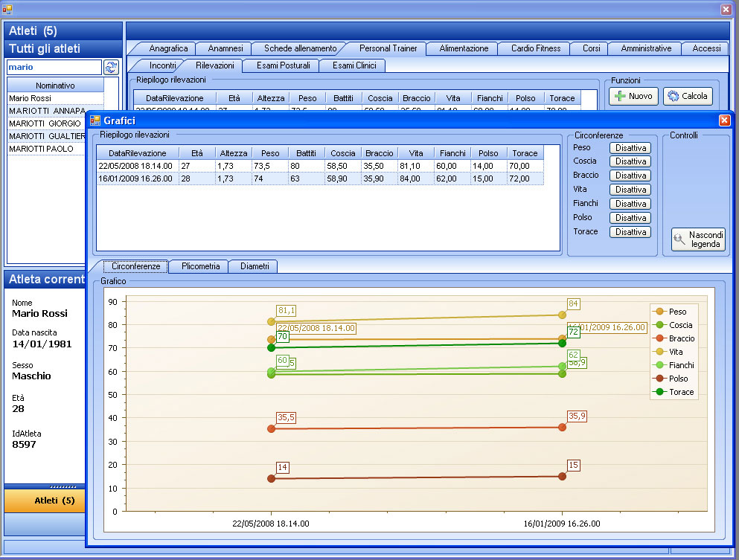Image resolution: width=739 pixels, height=560 pixels.
Task: Open the Diametri tab
Action: coord(255,266)
